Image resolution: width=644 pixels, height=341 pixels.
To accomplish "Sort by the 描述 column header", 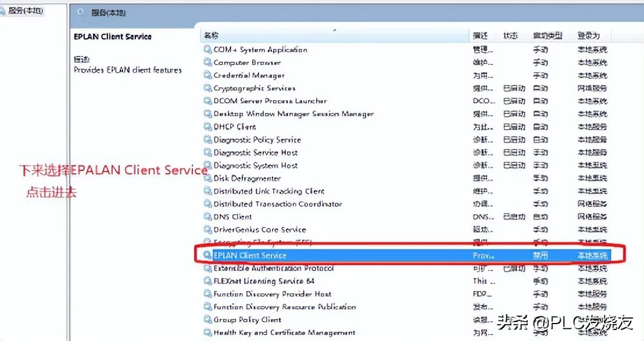I will tap(480, 35).
